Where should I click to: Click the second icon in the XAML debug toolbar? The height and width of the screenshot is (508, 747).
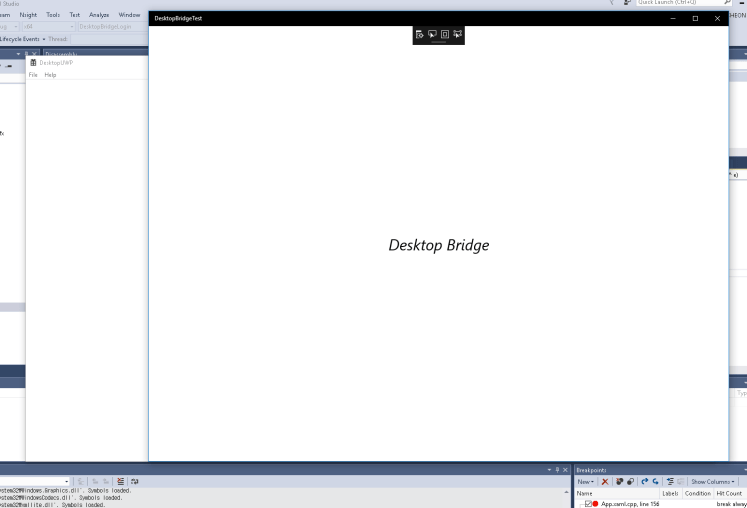click(432, 34)
